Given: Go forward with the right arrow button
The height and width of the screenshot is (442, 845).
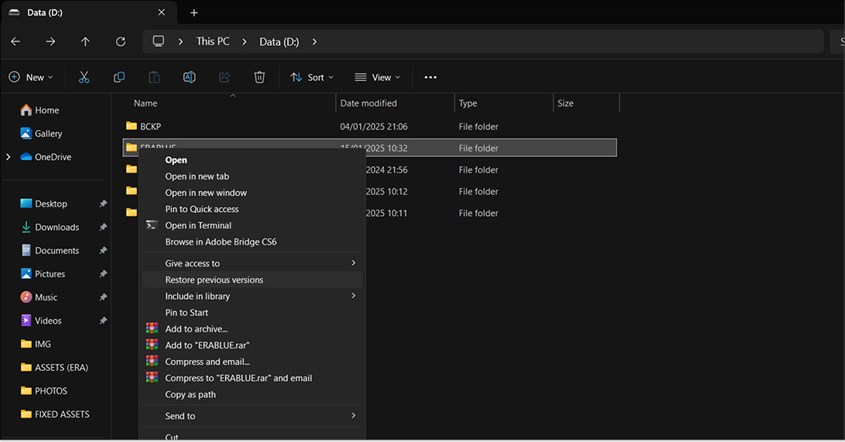Looking at the screenshot, I should pos(50,42).
